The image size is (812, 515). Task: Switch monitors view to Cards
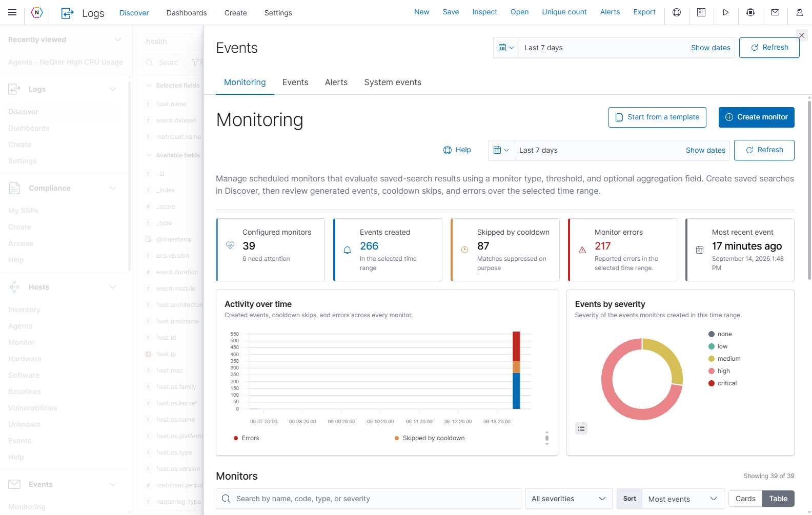pyautogui.click(x=745, y=499)
